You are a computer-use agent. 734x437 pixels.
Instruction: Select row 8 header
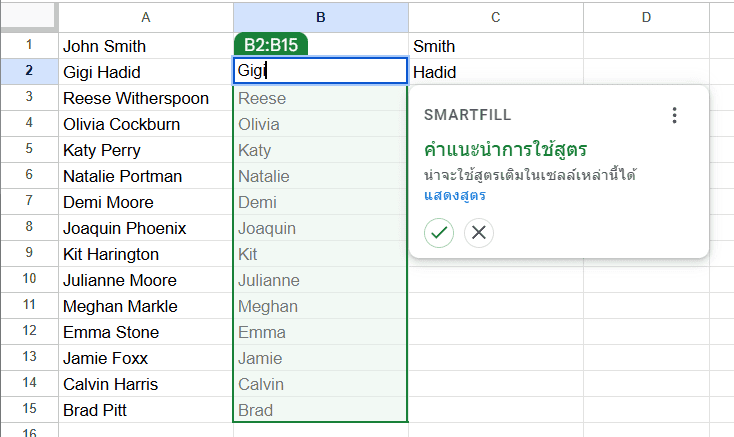(x=28, y=227)
